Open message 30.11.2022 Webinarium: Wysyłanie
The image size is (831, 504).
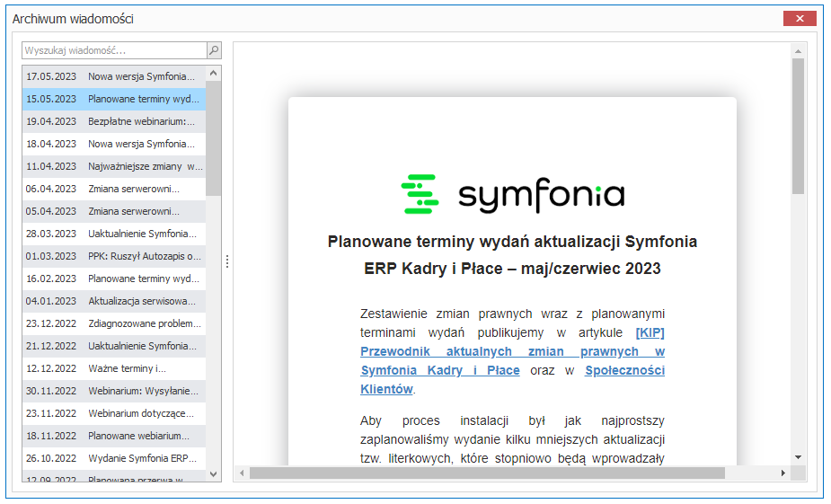114,391
